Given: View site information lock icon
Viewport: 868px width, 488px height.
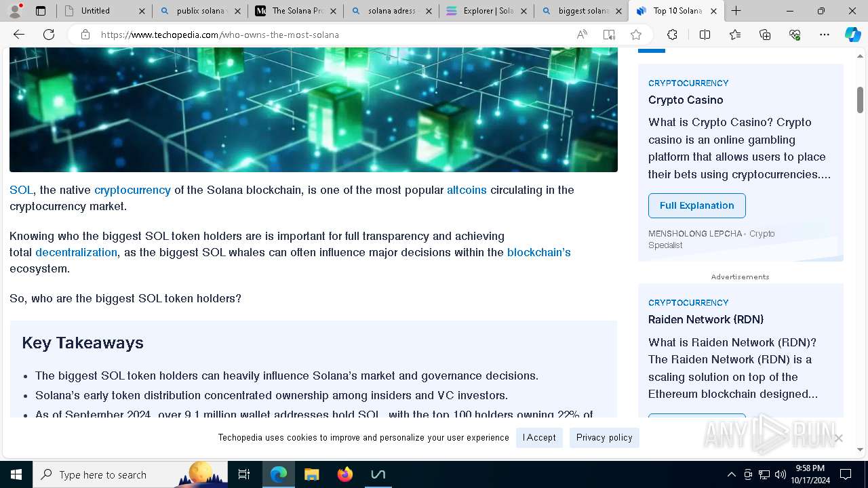Looking at the screenshot, I should click(x=85, y=35).
